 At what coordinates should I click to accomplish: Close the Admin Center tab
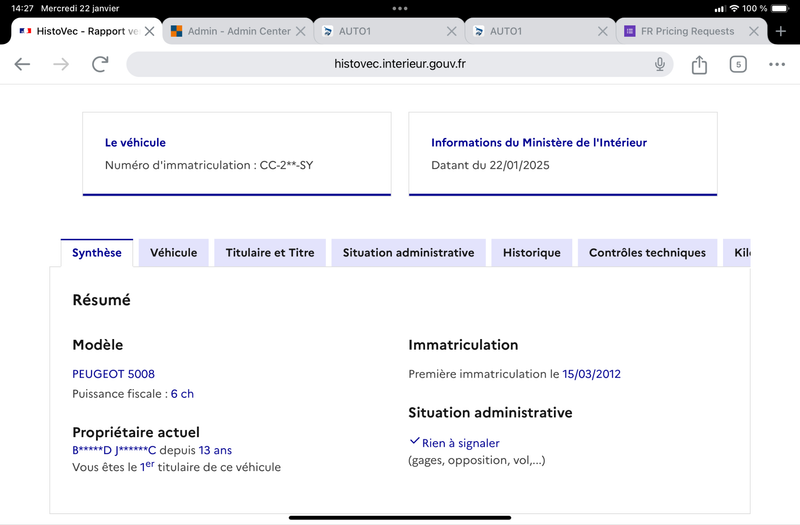[x=301, y=32]
